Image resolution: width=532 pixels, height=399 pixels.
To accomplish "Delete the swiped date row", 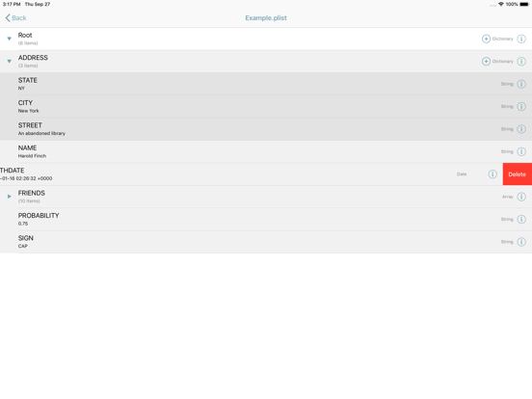I will (x=518, y=174).
